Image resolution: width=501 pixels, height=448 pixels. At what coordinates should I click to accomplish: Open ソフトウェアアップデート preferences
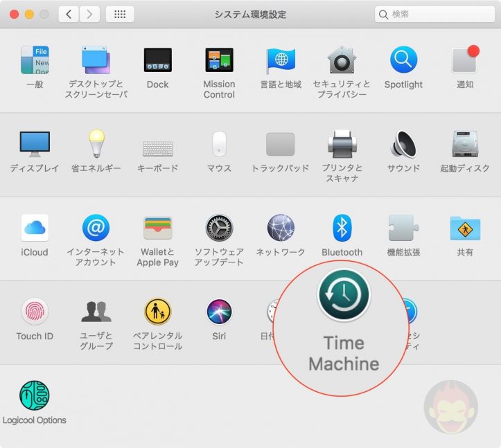(219, 228)
